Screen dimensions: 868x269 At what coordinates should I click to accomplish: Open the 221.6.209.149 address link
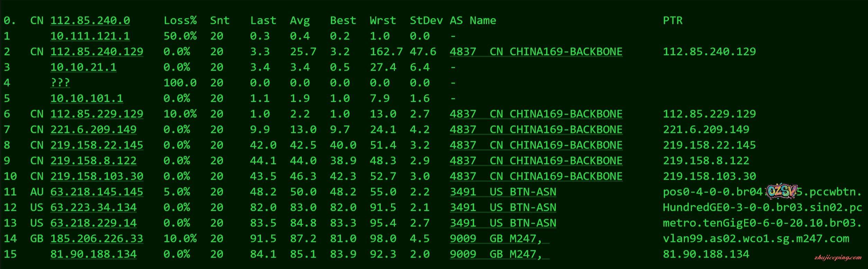[x=93, y=130]
